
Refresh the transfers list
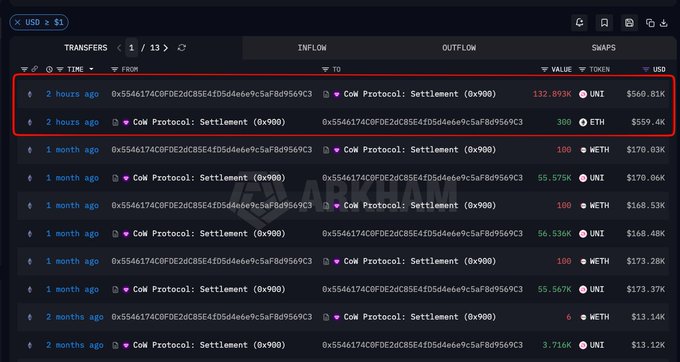[182, 48]
